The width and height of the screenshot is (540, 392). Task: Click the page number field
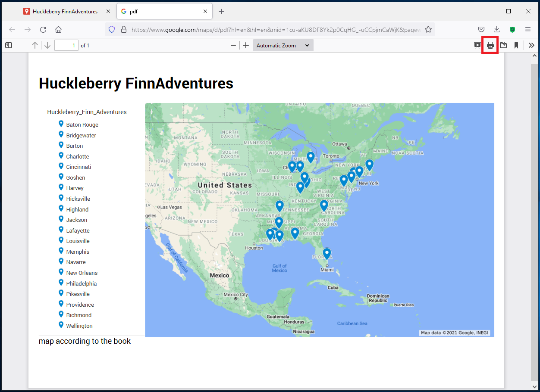[x=66, y=45]
